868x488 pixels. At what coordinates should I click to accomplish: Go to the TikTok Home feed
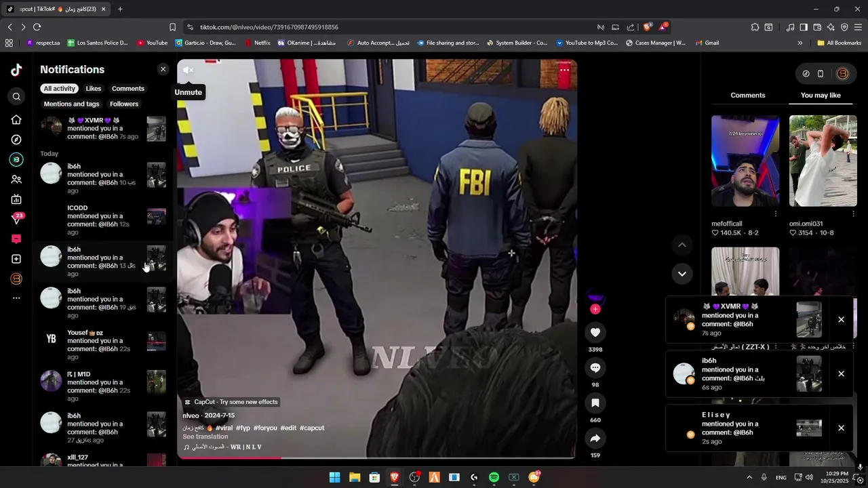[x=16, y=120]
